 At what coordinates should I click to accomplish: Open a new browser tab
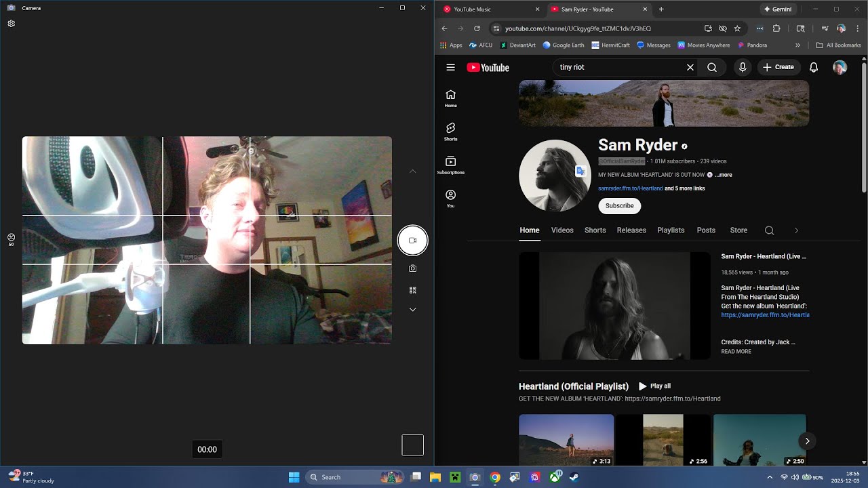pos(661,9)
